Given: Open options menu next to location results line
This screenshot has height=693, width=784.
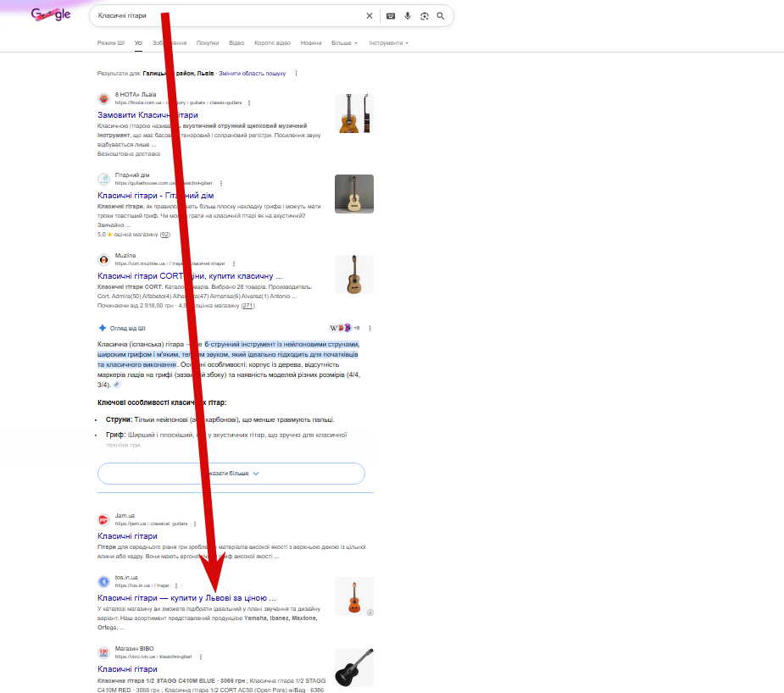Looking at the screenshot, I should [x=296, y=74].
